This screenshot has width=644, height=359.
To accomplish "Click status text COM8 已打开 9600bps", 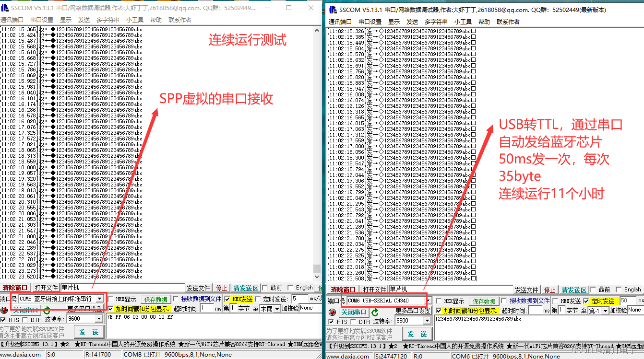I will coord(178,355).
